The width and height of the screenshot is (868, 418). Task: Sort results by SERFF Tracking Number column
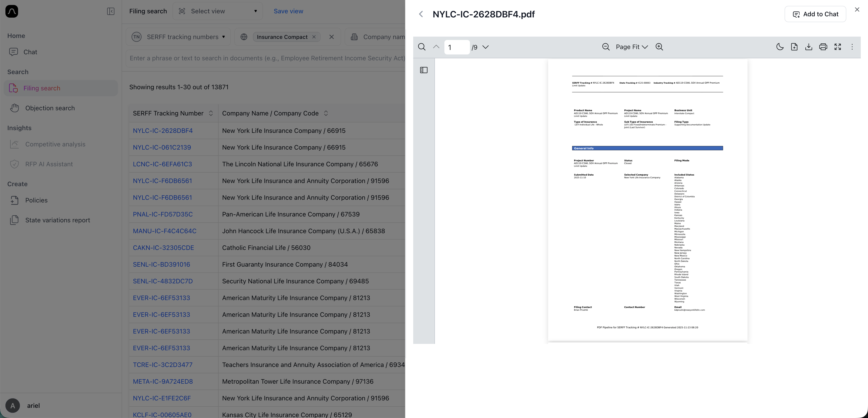coord(211,113)
